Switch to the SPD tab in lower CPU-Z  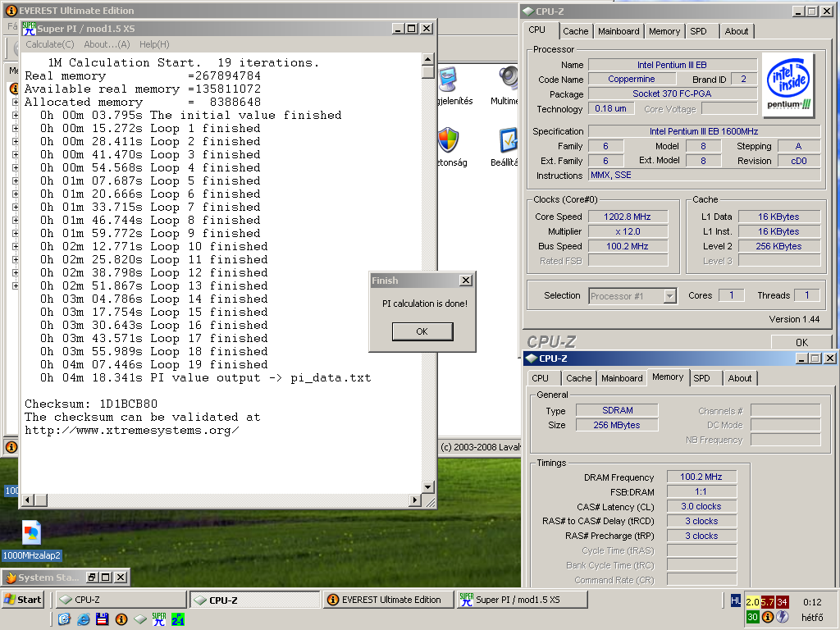[x=701, y=378]
